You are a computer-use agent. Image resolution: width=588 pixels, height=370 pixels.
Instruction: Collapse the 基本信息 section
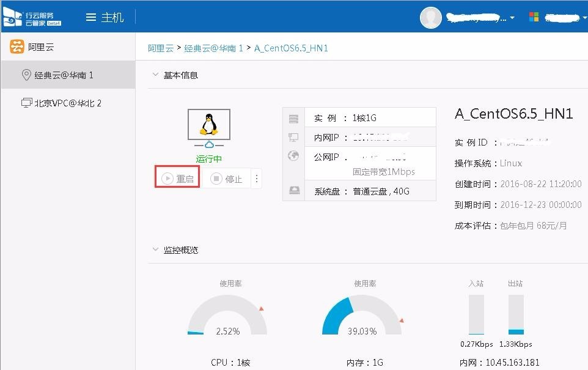pos(155,75)
